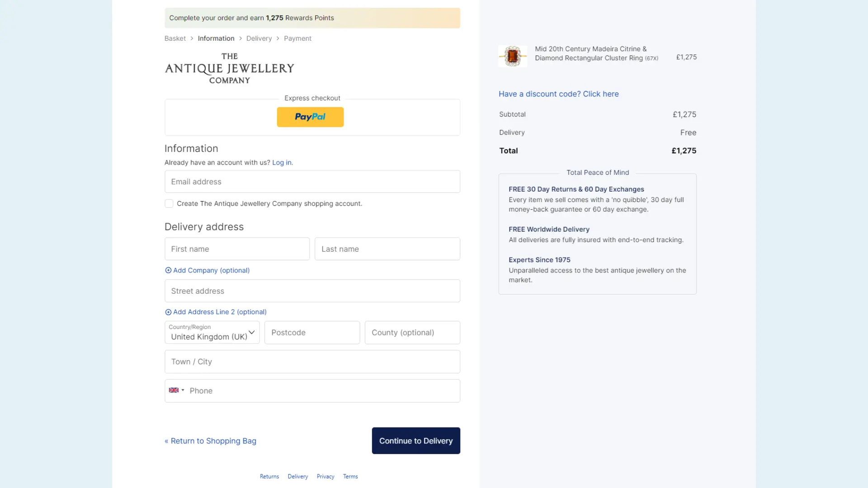
Task: Select the add company optional toggle
Action: [x=207, y=270]
